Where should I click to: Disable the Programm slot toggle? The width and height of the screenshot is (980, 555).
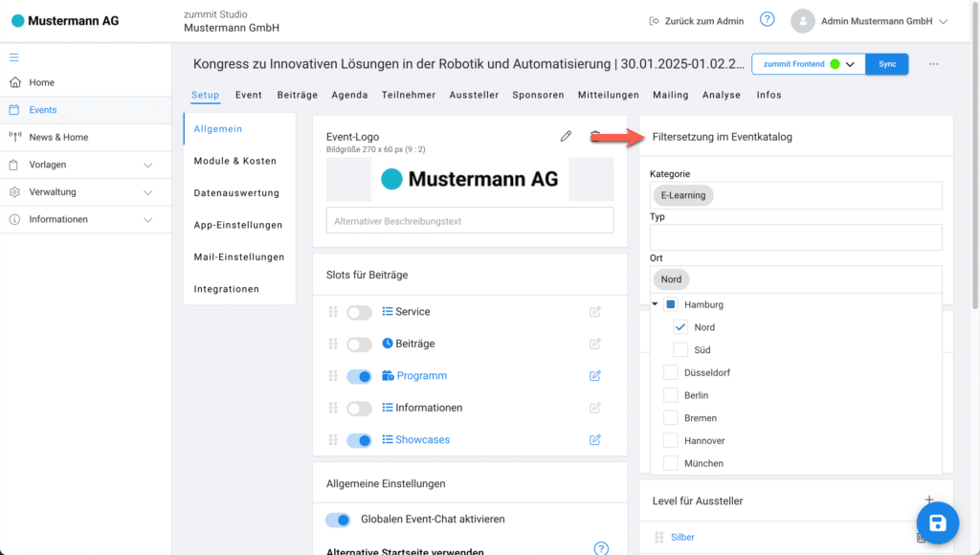click(359, 376)
